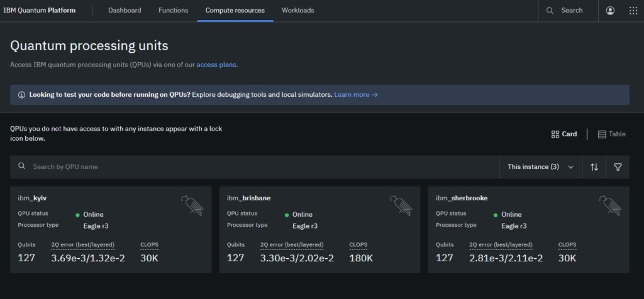Click the Eagle icon on ibm_sherbrooke card
Image resolution: width=644 pixels, height=299 pixels.
609,205
